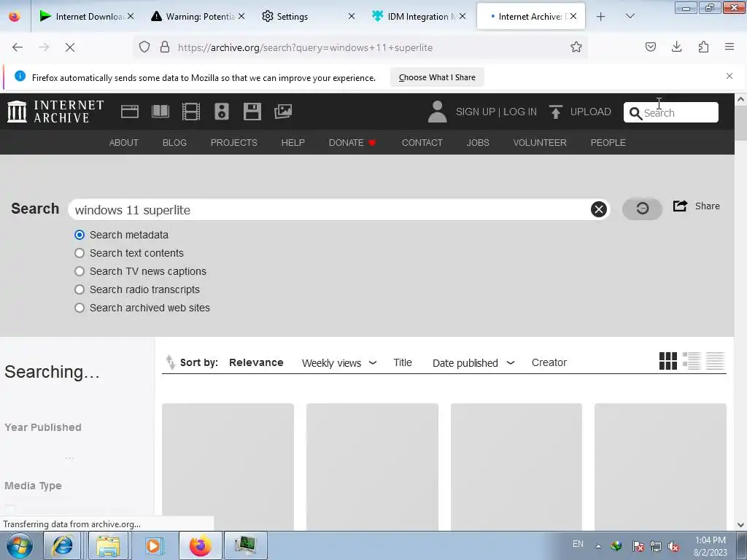Open Save to Pocket icon
747x560 pixels.
(650, 47)
